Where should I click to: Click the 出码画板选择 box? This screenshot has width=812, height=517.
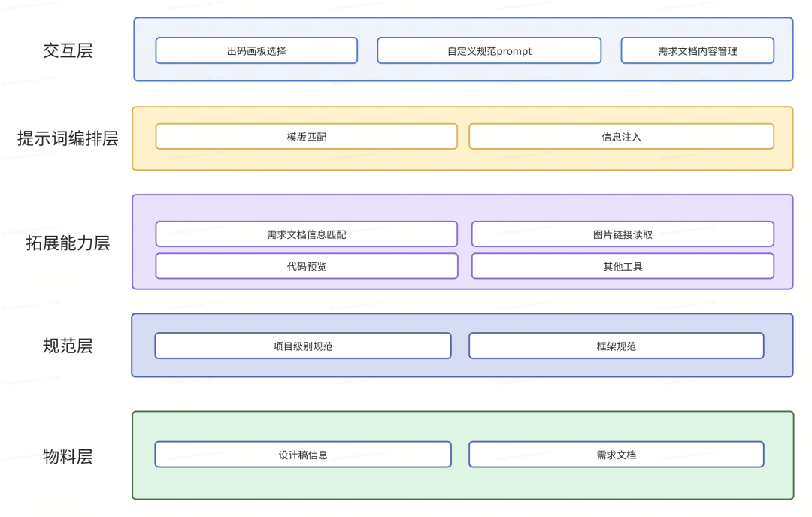tap(256, 50)
